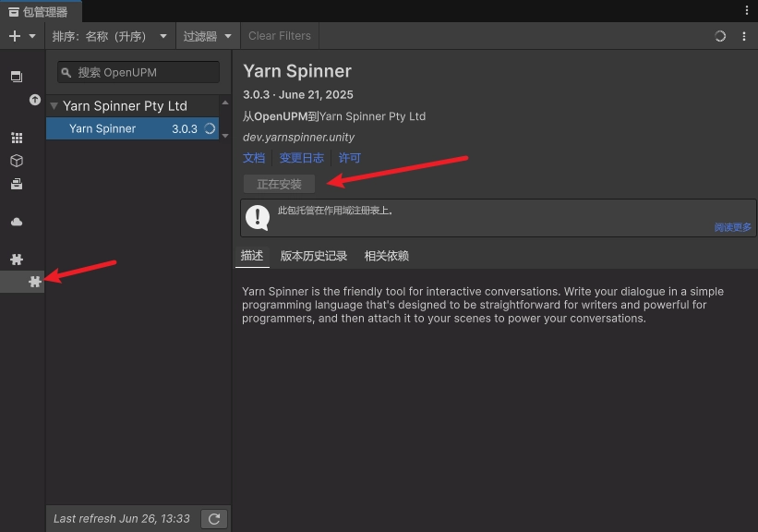The width and height of the screenshot is (758, 532).
Task: Click the scroll down arrow in package list
Action: (225, 136)
